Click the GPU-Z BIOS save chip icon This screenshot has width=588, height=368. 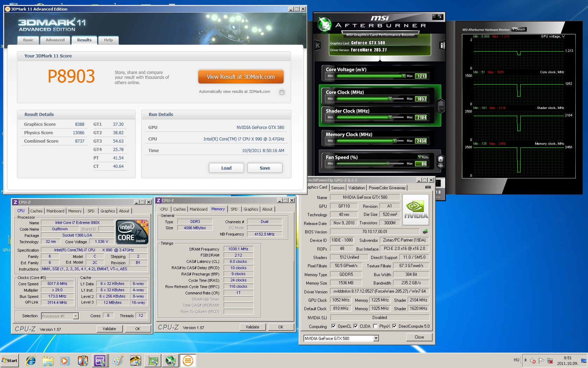[425, 231]
